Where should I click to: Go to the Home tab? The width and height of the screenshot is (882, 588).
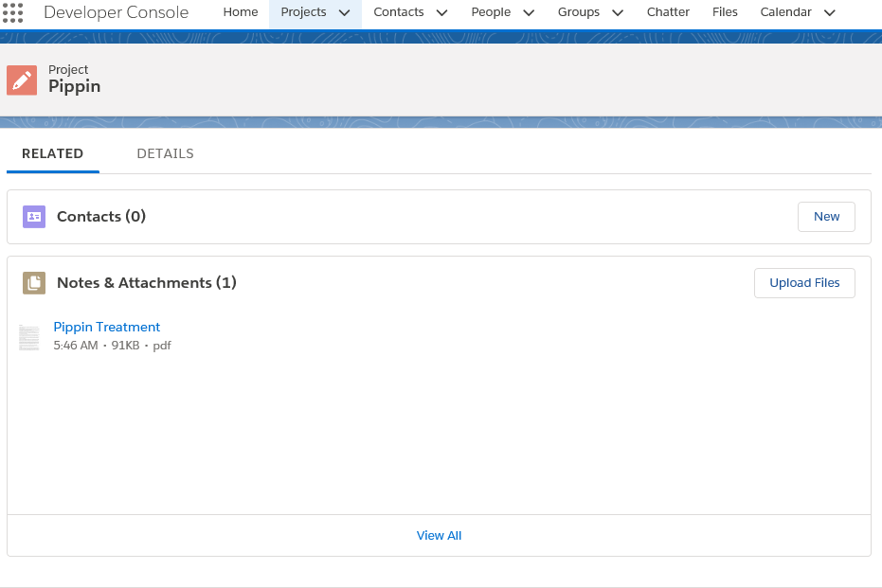[241, 11]
